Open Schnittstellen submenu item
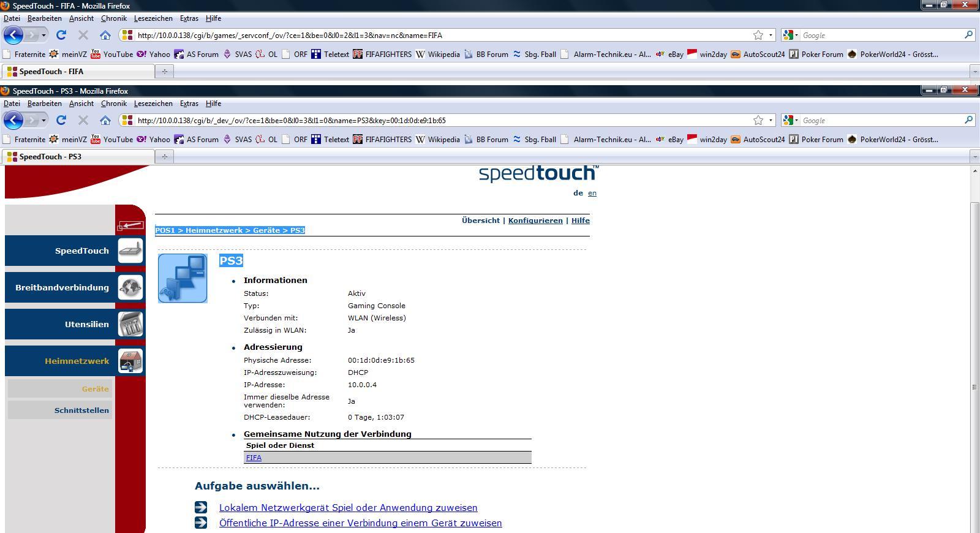Viewport: 980px width, 533px height. click(59, 410)
